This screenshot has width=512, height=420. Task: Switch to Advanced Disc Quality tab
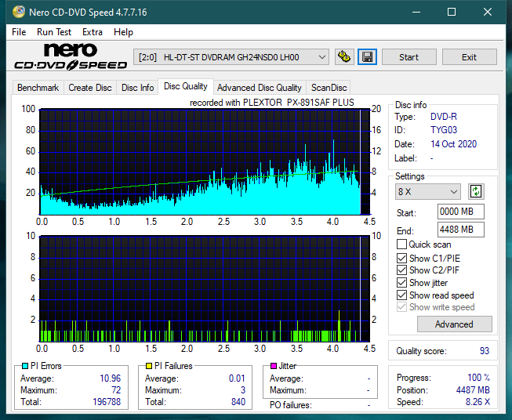coord(260,88)
